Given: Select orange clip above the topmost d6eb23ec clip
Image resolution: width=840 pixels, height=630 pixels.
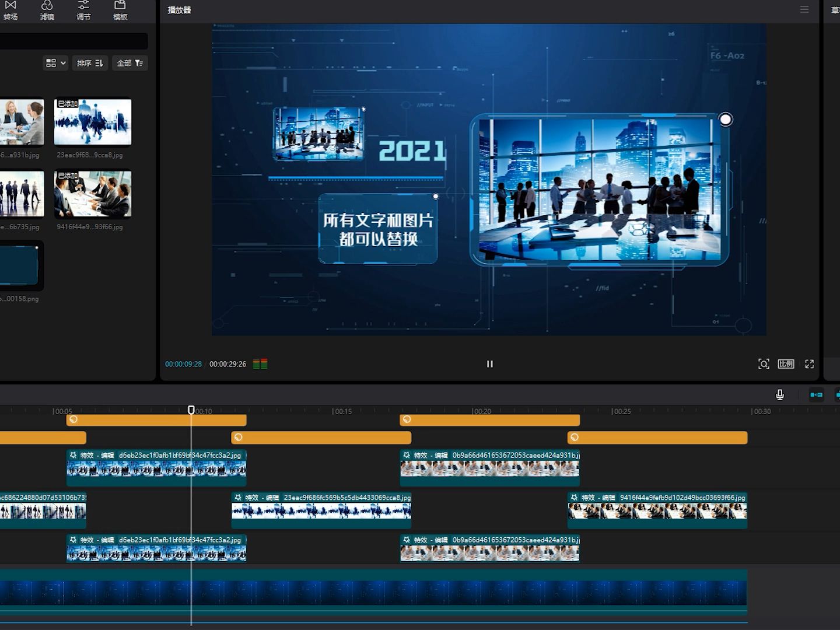Looking at the screenshot, I should click(156, 420).
